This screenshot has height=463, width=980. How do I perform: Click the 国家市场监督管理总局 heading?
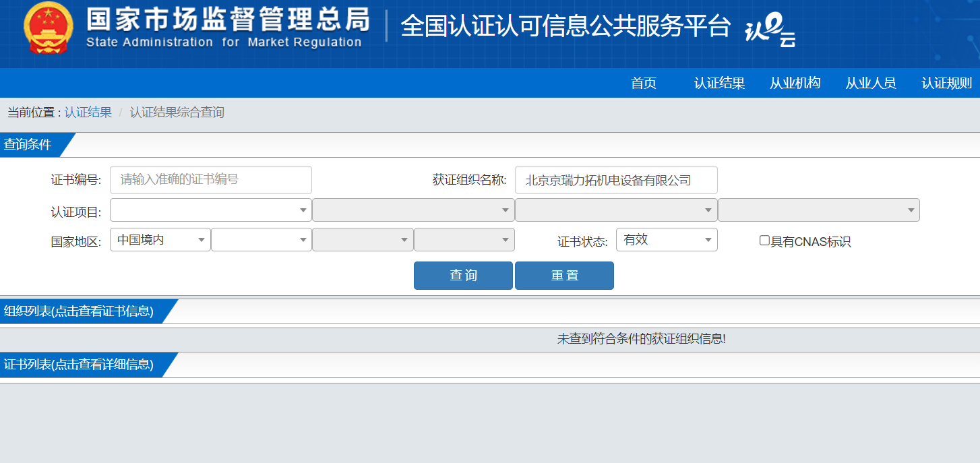(228, 19)
